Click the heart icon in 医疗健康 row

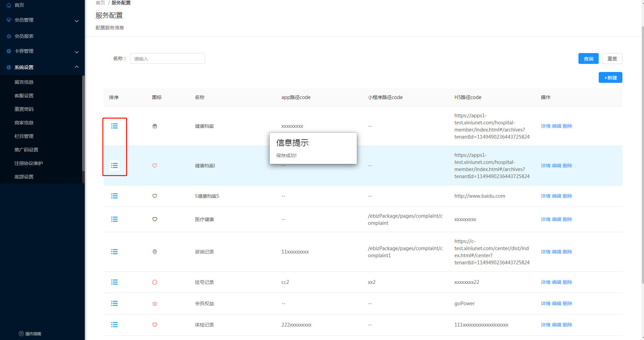(x=155, y=219)
